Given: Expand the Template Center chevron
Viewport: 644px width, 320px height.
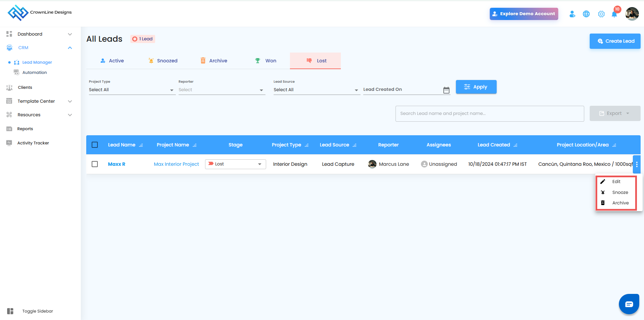Looking at the screenshot, I should (70, 101).
